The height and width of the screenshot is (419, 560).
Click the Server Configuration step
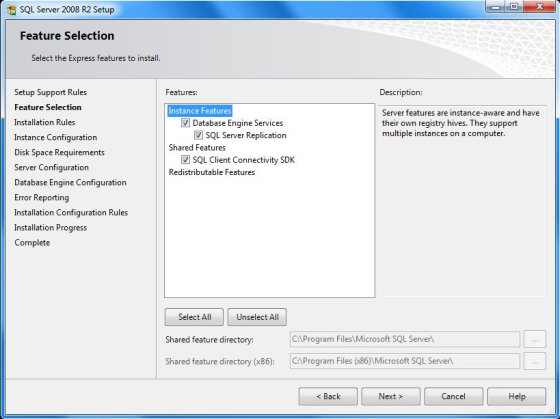(51, 167)
